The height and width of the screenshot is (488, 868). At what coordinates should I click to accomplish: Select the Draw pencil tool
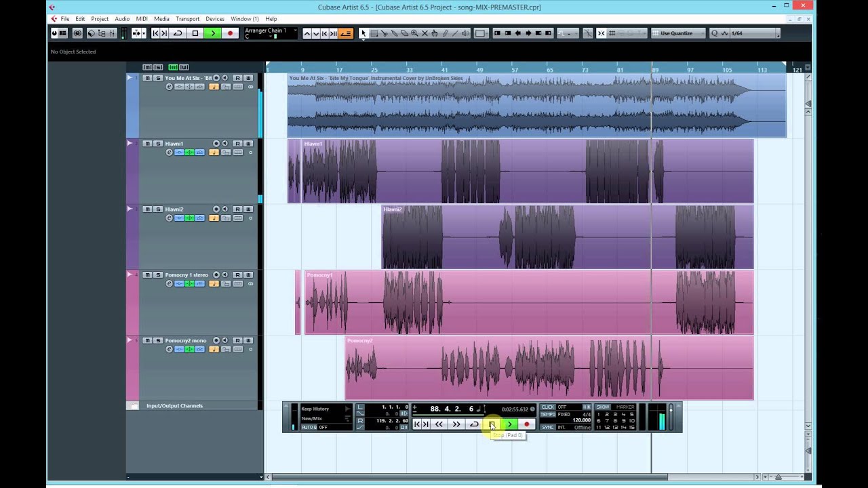[445, 33]
